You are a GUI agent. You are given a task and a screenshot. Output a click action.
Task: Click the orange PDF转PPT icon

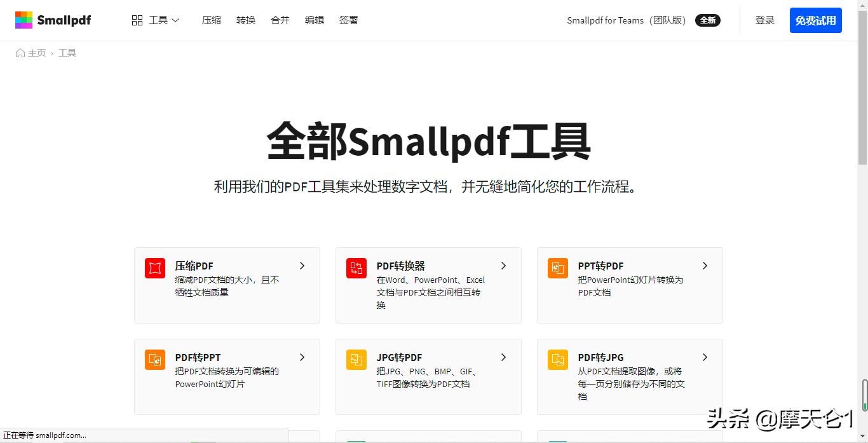click(155, 360)
